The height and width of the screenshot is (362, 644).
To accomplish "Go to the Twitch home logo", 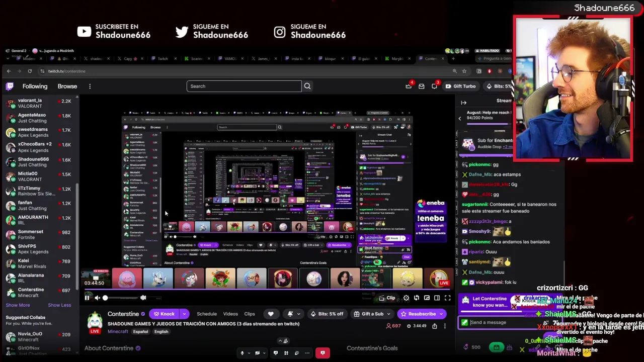I will point(10,86).
